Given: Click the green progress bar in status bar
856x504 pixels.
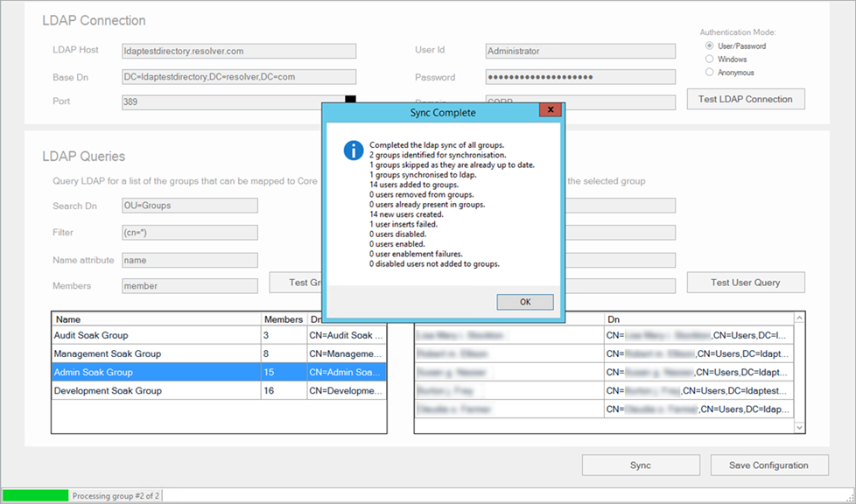Looking at the screenshot, I should pos(35,495).
